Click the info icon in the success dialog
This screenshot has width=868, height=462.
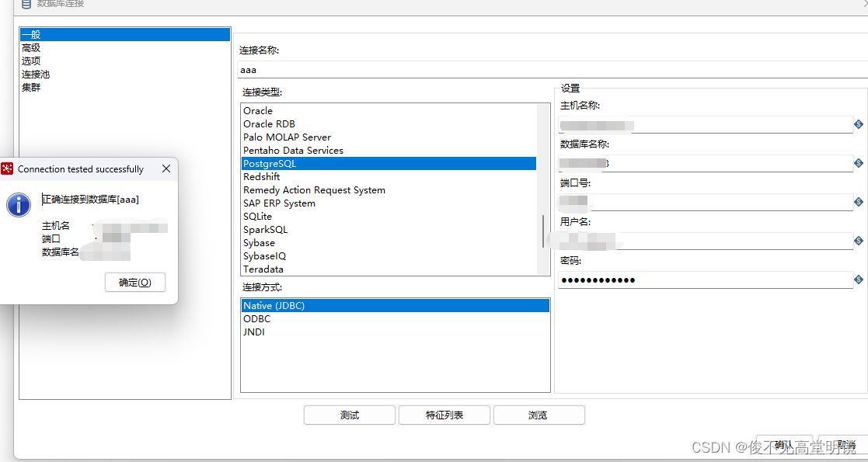17,205
